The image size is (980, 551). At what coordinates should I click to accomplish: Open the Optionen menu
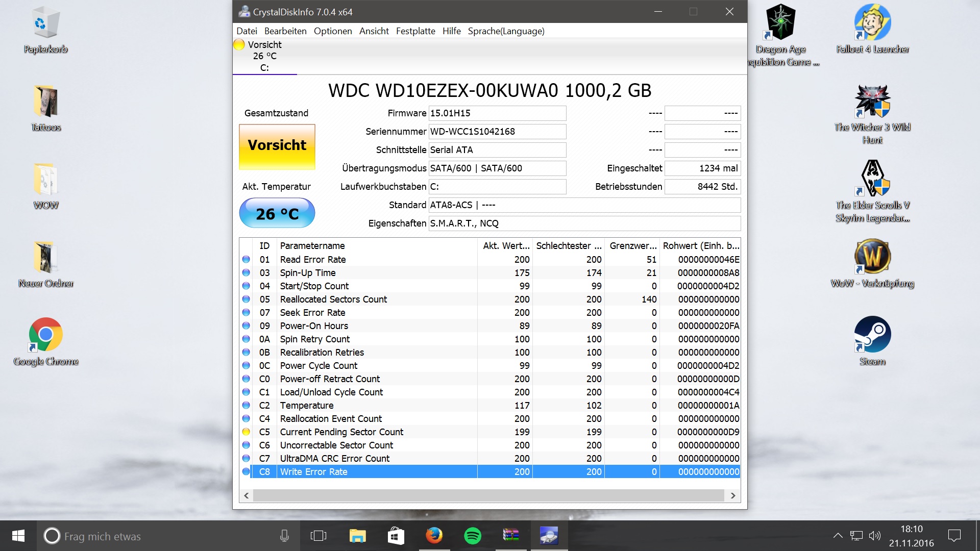333,31
